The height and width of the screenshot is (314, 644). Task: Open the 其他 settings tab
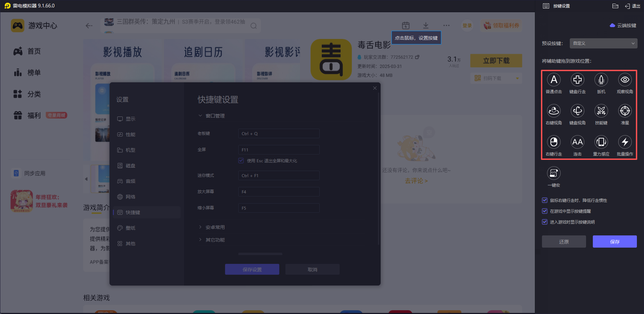tap(147, 244)
